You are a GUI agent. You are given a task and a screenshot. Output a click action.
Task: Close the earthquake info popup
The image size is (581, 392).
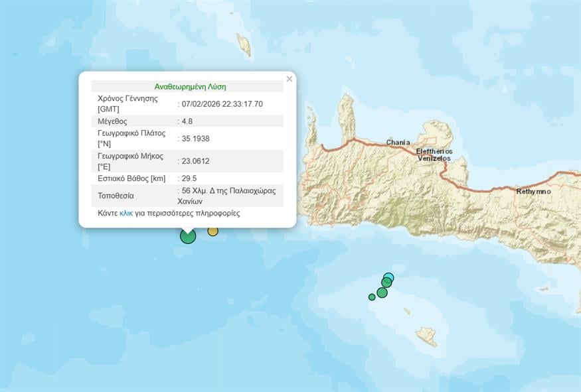pyautogui.click(x=289, y=79)
